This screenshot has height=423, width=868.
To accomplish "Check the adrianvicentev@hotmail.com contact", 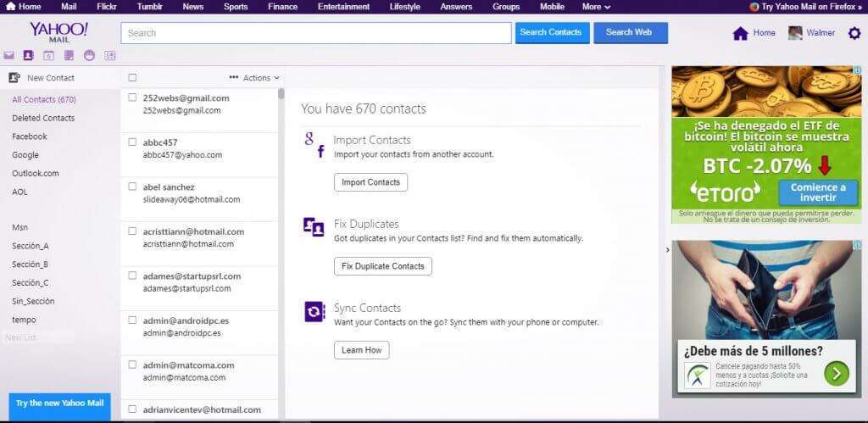I will coord(132,409).
